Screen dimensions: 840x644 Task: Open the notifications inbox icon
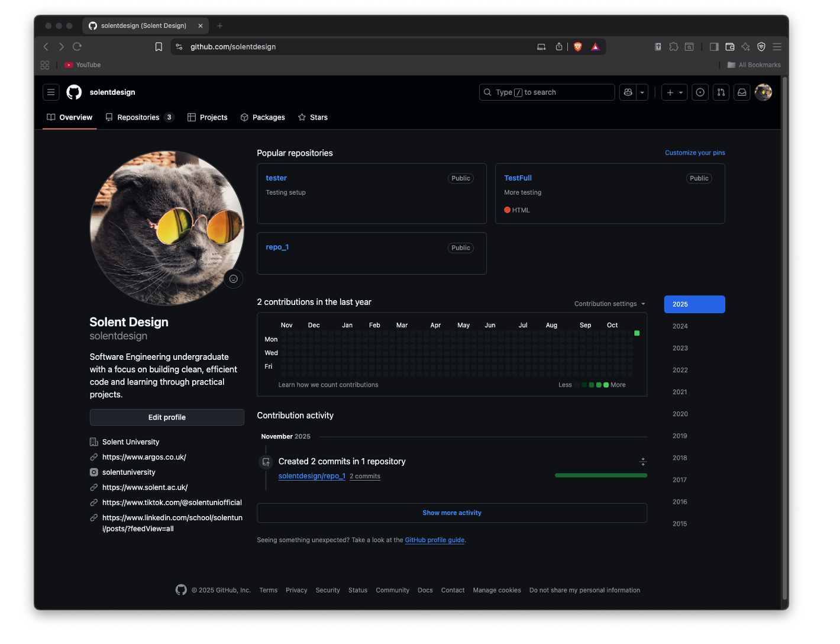tap(742, 92)
